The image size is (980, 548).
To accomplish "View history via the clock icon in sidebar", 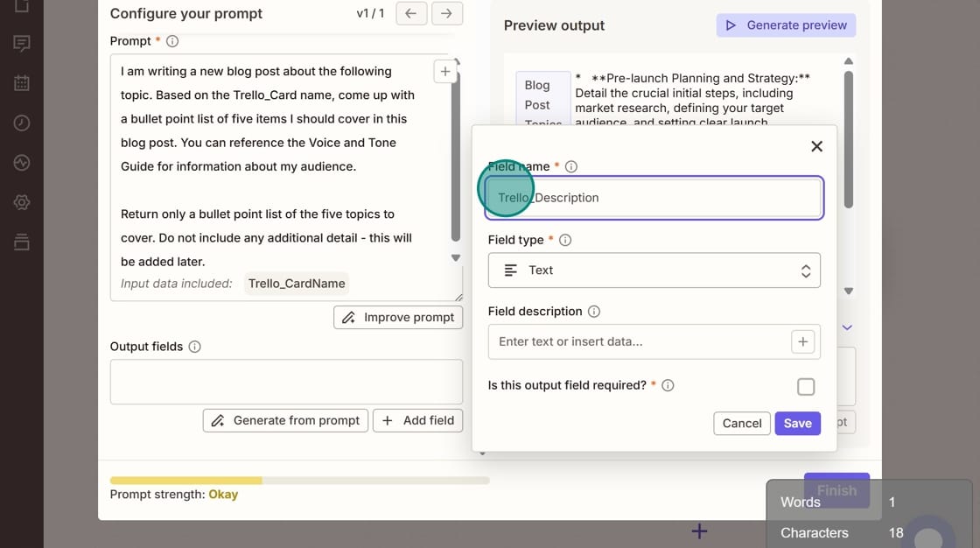I will click(22, 123).
